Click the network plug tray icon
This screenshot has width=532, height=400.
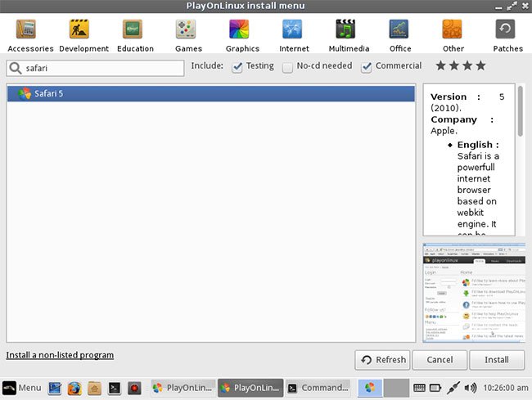(453, 388)
